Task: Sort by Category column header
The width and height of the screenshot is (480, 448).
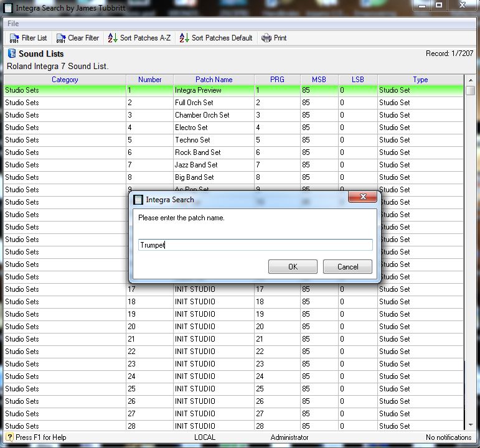Action: coord(65,80)
